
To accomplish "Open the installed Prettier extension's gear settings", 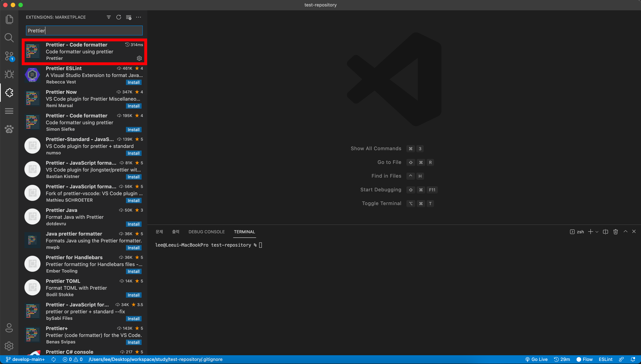I will point(139,58).
